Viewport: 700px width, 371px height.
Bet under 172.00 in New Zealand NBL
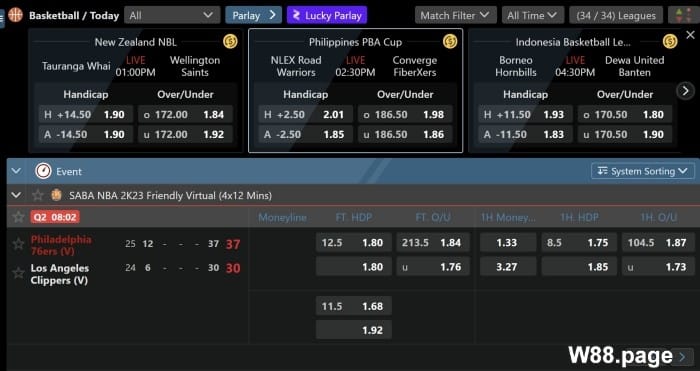coord(185,134)
